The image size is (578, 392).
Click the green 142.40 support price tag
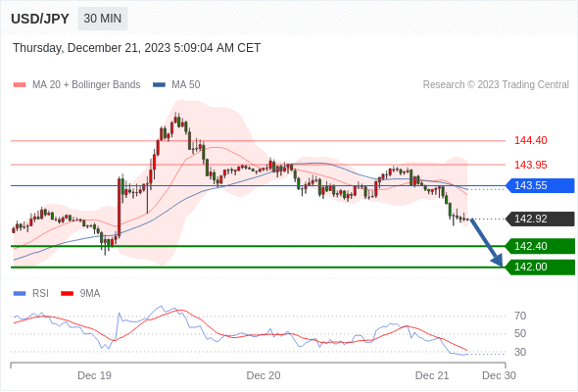click(x=540, y=246)
